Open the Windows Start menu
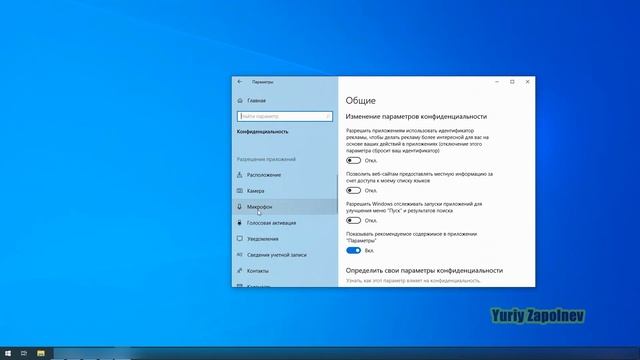640x360 pixels. point(8,353)
